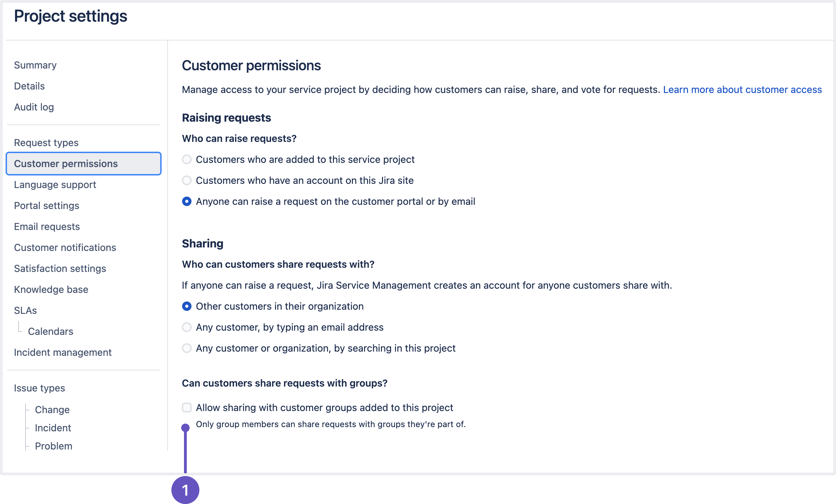Go to Email requests settings
836x504 pixels.
pos(47,227)
